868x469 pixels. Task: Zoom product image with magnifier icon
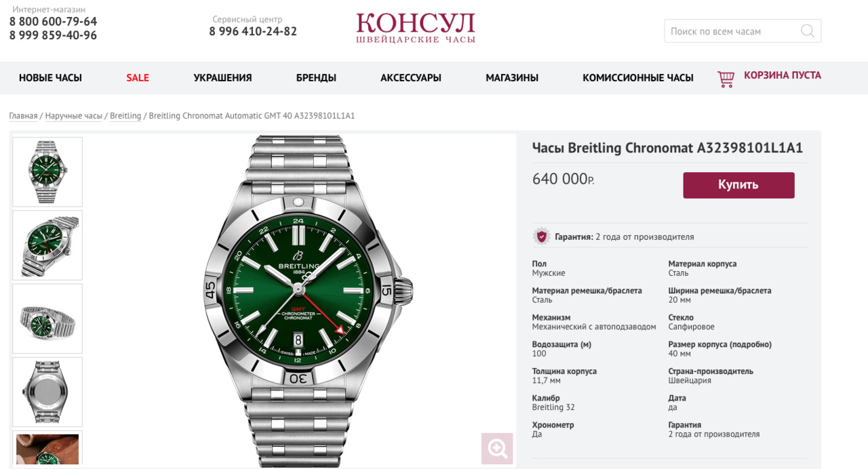point(497,448)
